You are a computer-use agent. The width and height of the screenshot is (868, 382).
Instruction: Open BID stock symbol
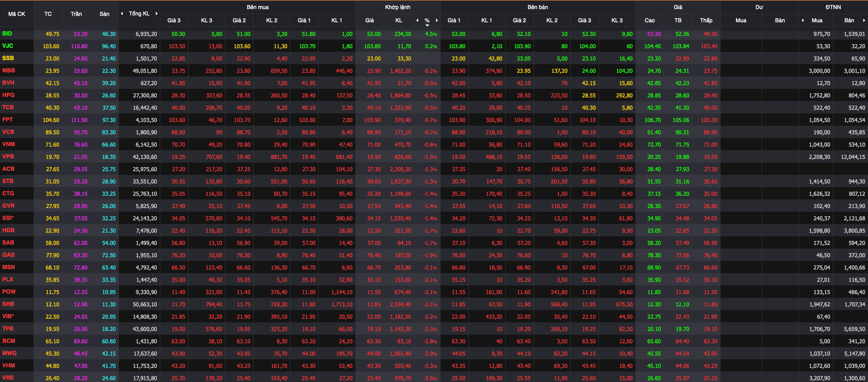coord(7,34)
